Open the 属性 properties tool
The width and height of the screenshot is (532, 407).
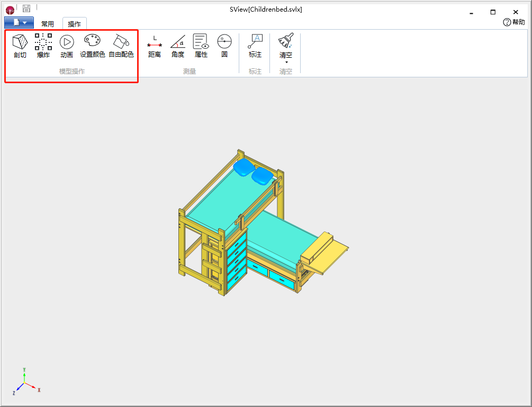pyautogui.click(x=201, y=46)
